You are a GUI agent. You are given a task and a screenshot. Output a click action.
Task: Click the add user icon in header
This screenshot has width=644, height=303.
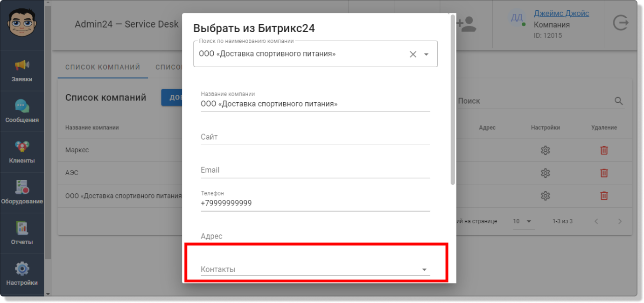click(466, 24)
